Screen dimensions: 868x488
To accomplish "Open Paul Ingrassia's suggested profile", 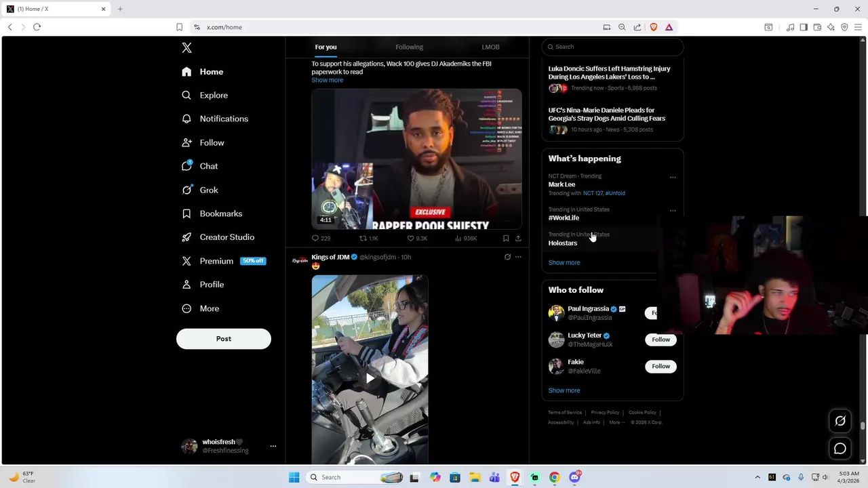I will click(589, 309).
